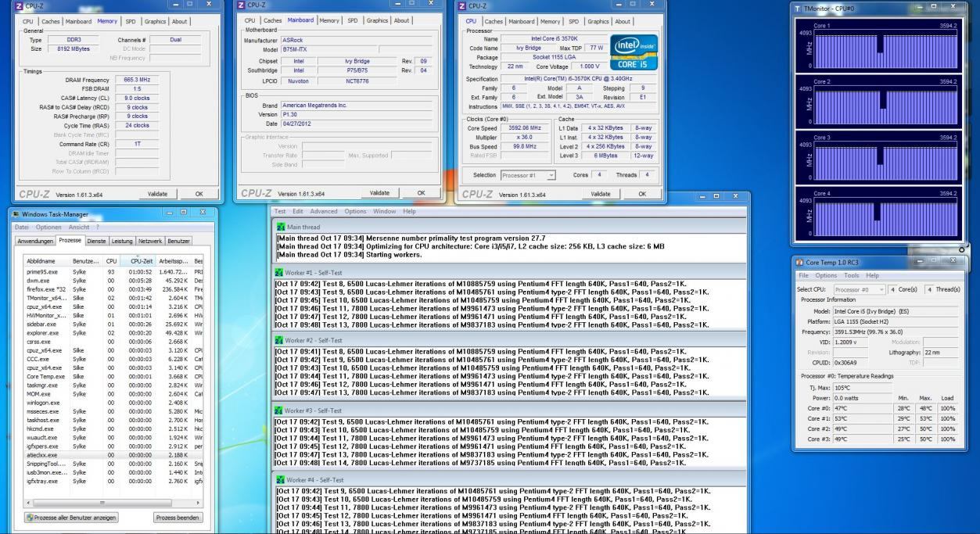The height and width of the screenshot is (534, 980).
Task: Open the Selection Processor #1 dropdown in CPU-Z
Action: pos(528,175)
